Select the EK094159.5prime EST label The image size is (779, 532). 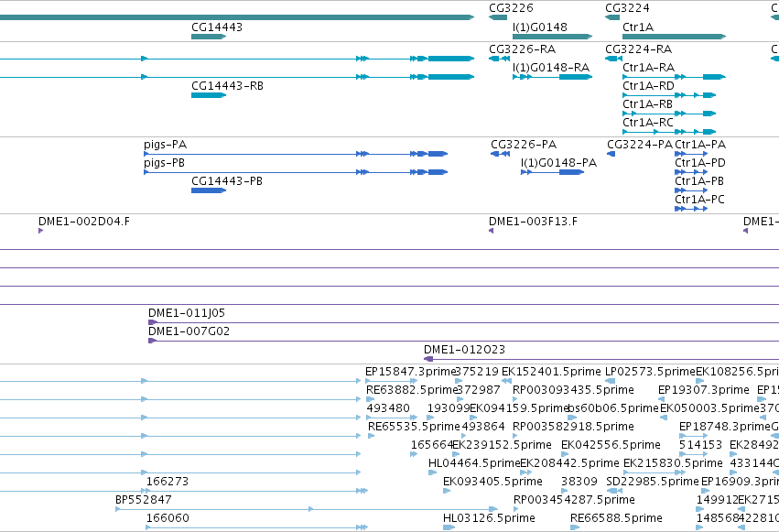(x=519, y=408)
